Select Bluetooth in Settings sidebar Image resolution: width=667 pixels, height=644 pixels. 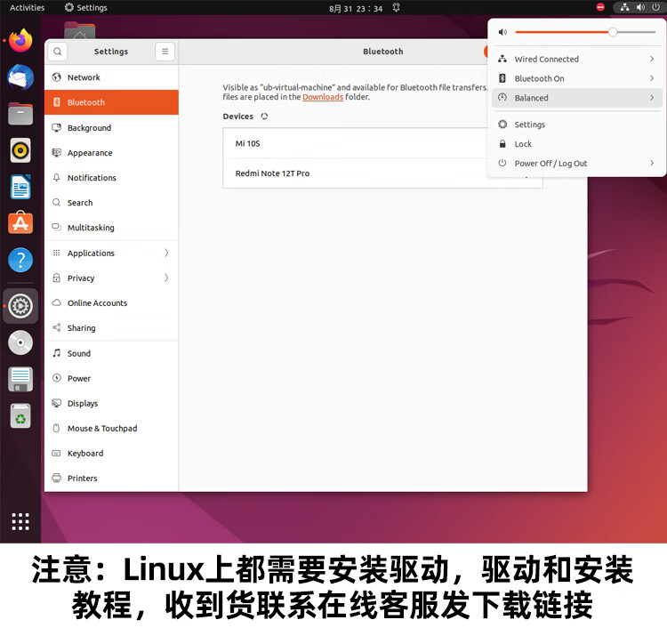(x=111, y=102)
